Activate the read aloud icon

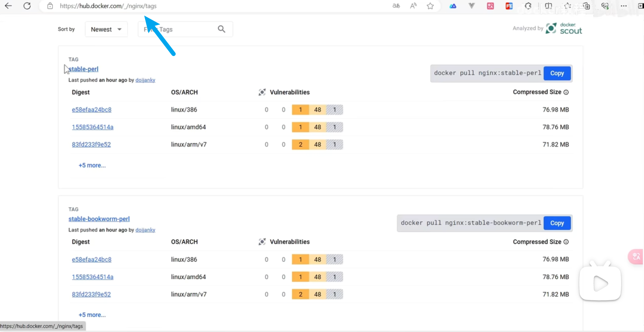coord(413,6)
